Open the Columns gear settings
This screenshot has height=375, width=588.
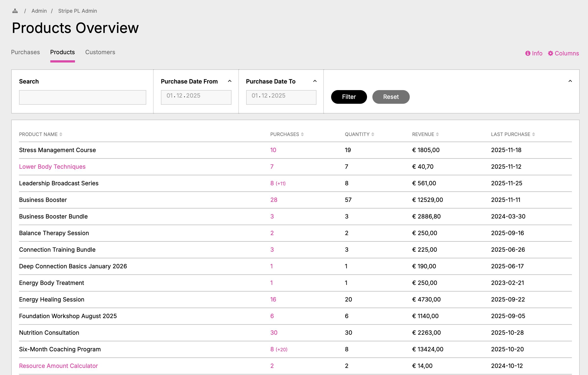pyautogui.click(x=550, y=53)
